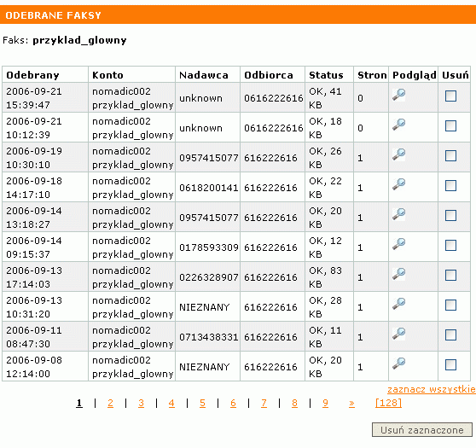Screen dimensions: 476x448
Task: Advance with the » next pages link
Action: 351,404
